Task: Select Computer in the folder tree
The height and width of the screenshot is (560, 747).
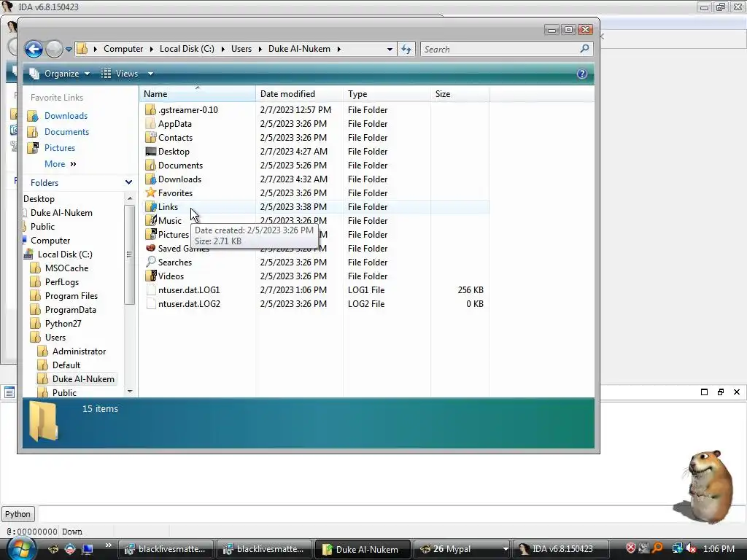Action: pos(50,241)
